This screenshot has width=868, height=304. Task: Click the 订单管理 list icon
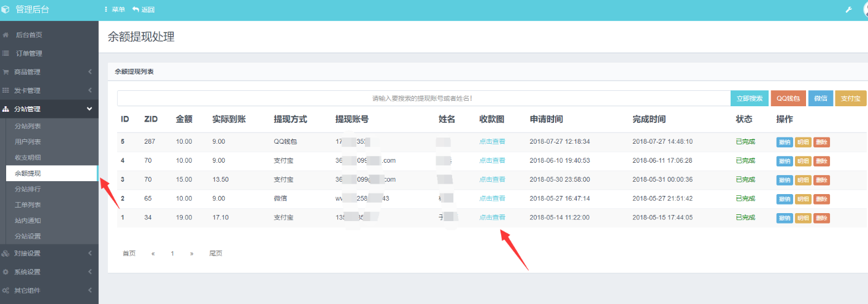click(x=6, y=53)
